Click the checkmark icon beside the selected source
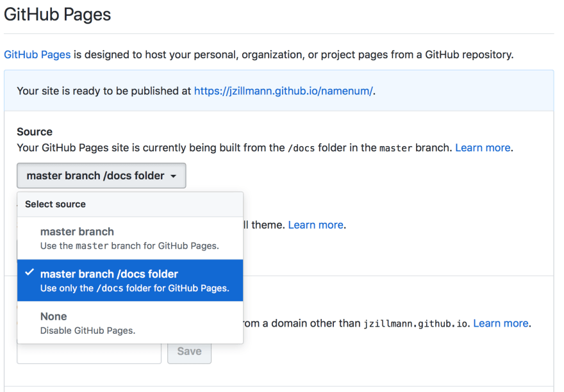Image resolution: width=564 pixels, height=392 pixels. 29,273
